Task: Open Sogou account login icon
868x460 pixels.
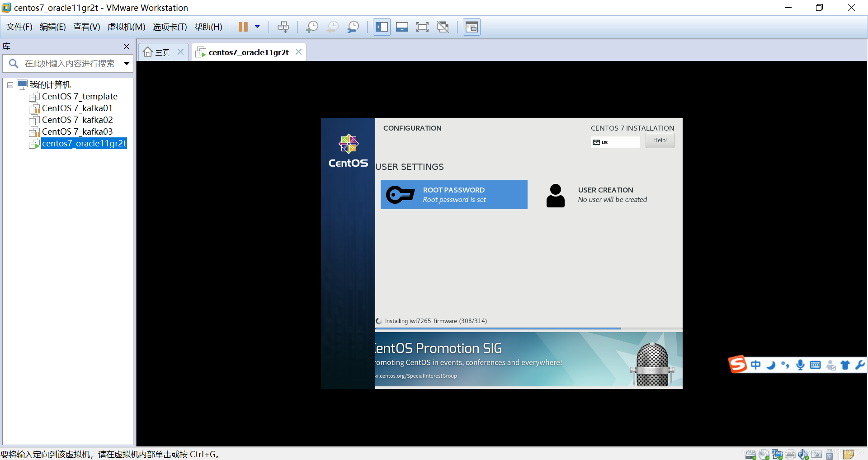Action: click(830, 365)
